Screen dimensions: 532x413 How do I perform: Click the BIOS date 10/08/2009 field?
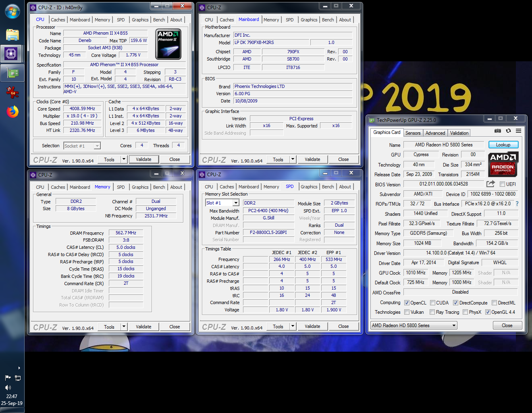point(293,101)
